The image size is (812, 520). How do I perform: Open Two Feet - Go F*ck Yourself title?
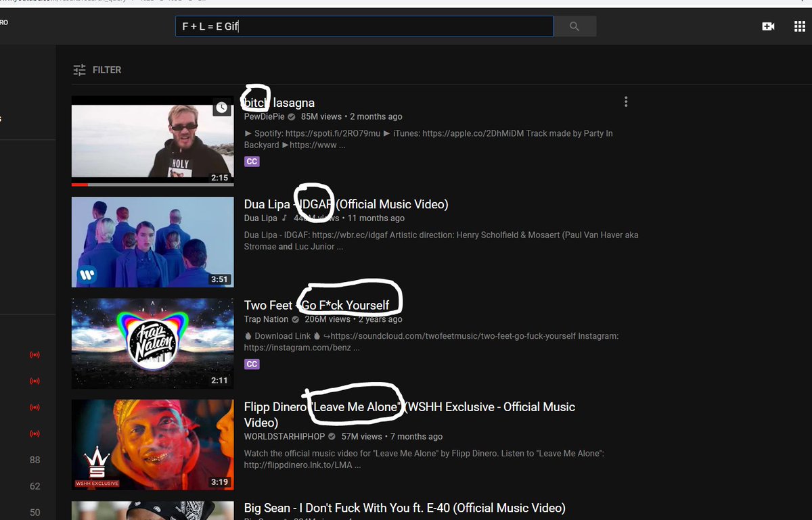(x=317, y=306)
